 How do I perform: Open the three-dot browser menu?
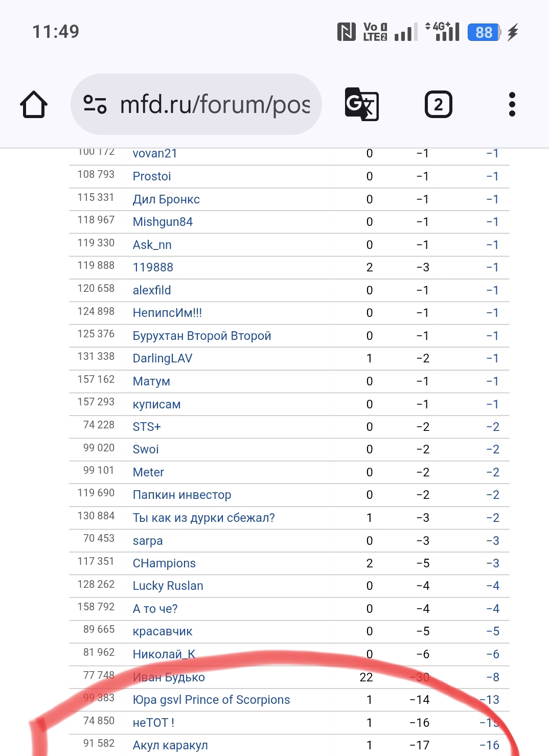(x=512, y=104)
